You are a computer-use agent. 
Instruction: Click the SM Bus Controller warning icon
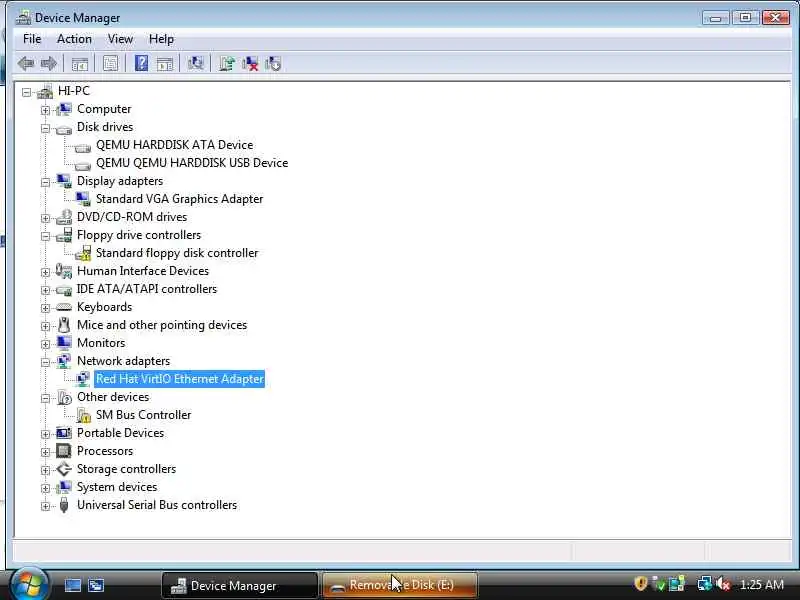click(84, 415)
